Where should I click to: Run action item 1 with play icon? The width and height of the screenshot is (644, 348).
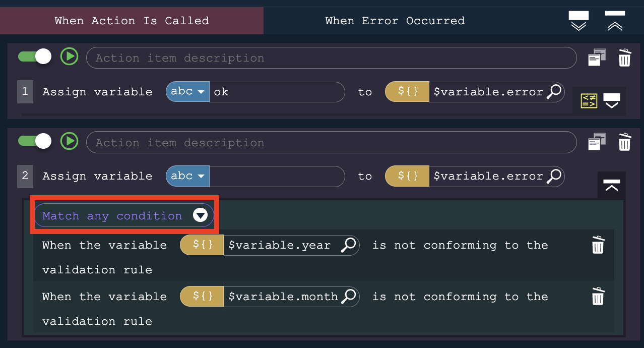[69, 56]
